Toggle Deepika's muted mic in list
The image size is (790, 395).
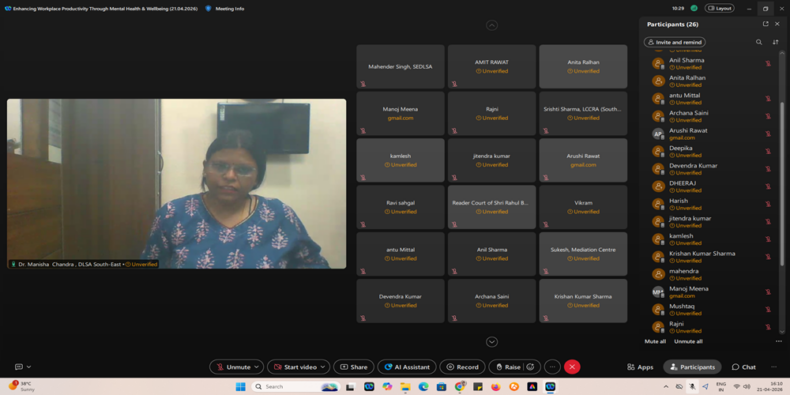(768, 151)
